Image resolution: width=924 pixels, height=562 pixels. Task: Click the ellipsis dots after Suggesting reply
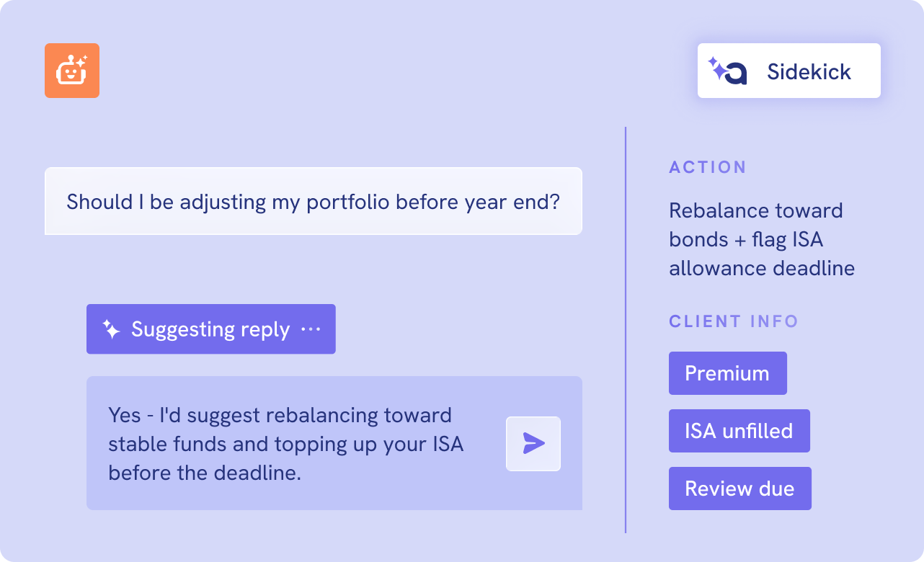tap(311, 330)
